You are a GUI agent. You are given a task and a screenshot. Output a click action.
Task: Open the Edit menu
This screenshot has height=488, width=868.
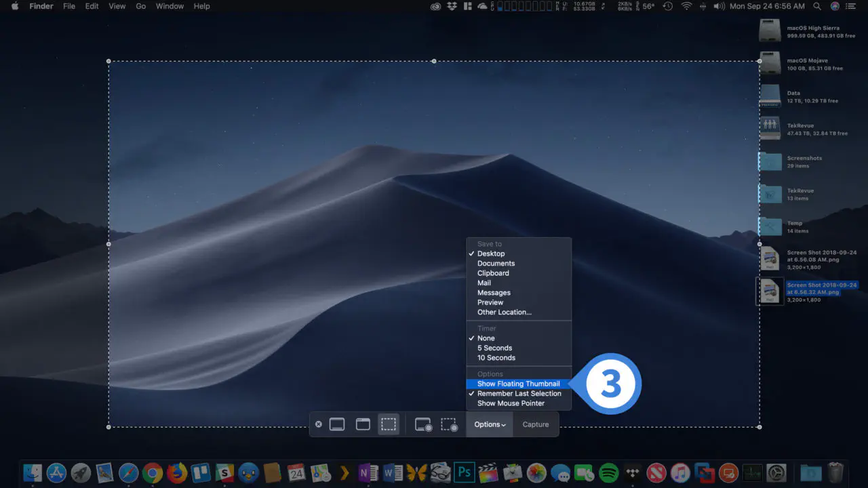92,6
